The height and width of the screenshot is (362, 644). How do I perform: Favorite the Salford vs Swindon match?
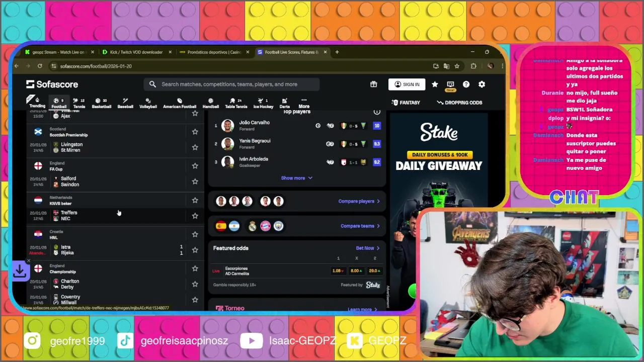coord(195,182)
